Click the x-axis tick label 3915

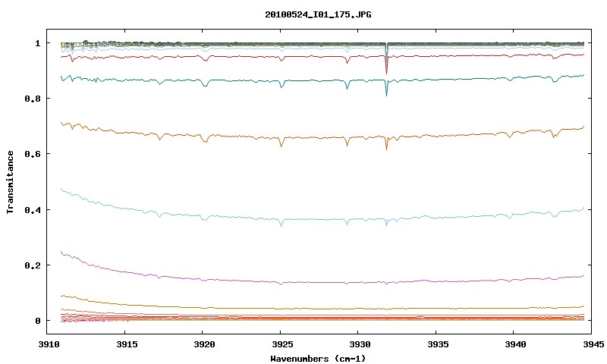(x=127, y=344)
